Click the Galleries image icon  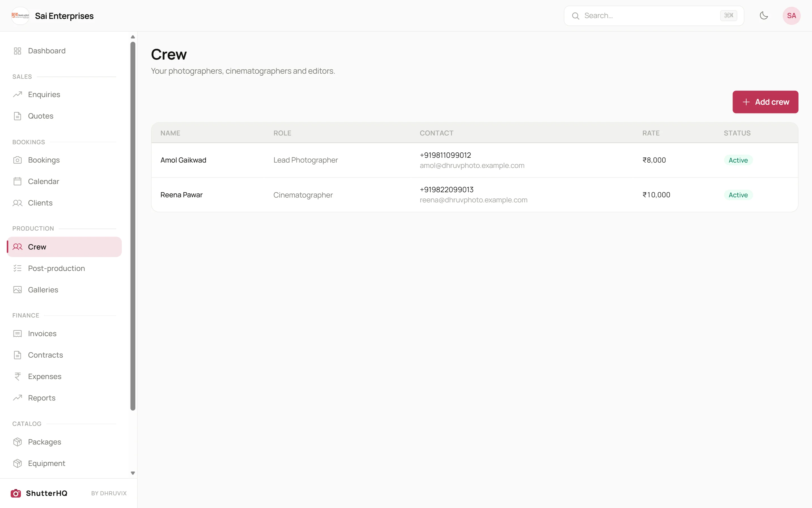tap(17, 290)
